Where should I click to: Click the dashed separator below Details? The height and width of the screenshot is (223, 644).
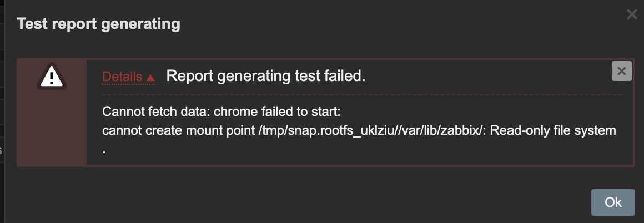click(x=361, y=95)
